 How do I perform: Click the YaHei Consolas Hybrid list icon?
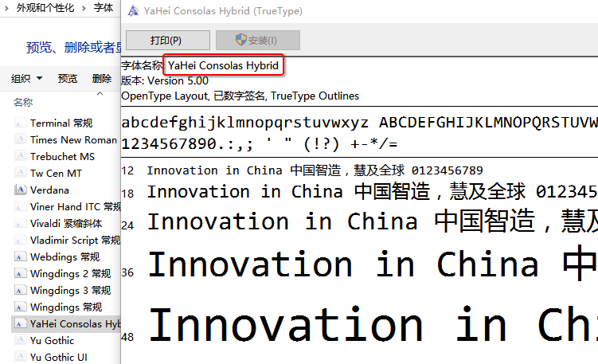[x=20, y=324]
